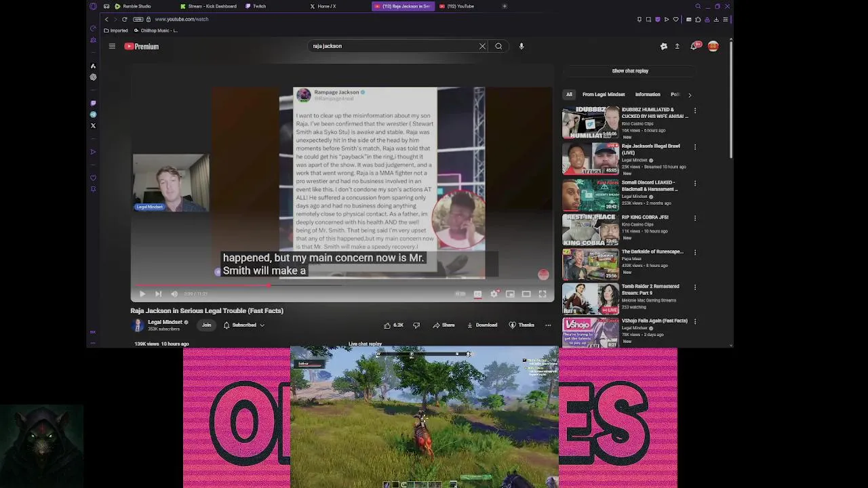Switch to Stream - Kick Dashboard tab

tap(209, 6)
